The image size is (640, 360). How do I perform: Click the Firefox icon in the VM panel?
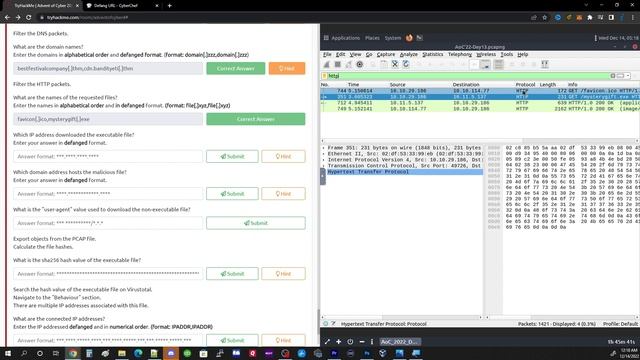click(x=409, y=38)
